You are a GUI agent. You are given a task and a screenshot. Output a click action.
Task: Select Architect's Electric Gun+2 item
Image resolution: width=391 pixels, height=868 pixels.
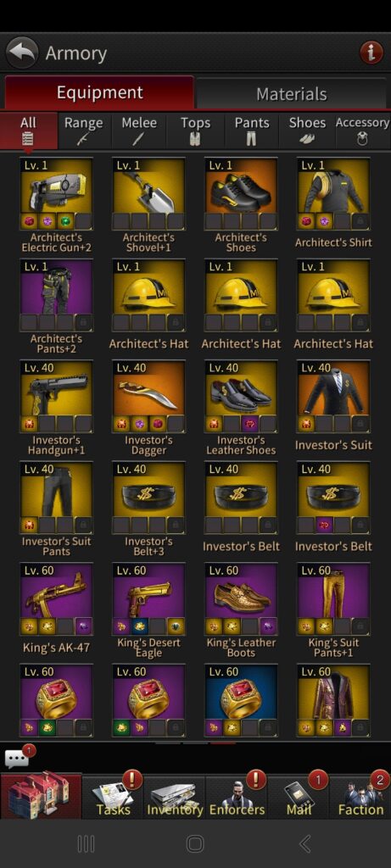57,205
